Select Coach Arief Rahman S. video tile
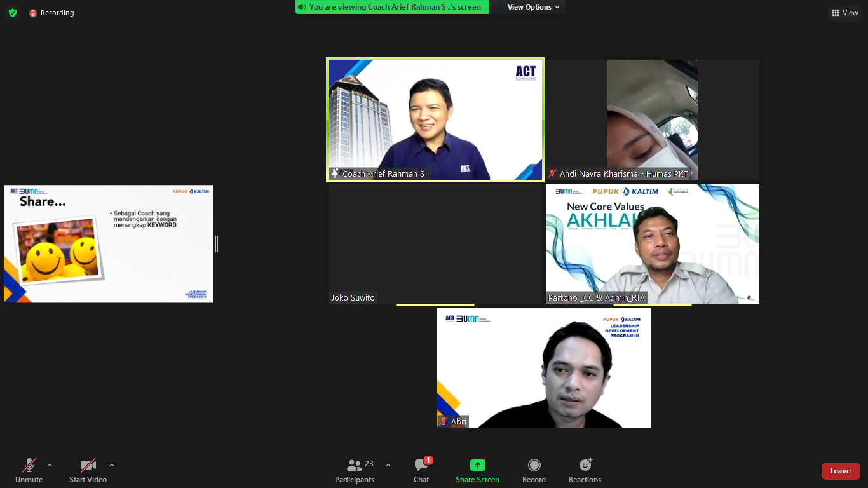This screenshot has width=868, height=488. click(x=435, y=120)
